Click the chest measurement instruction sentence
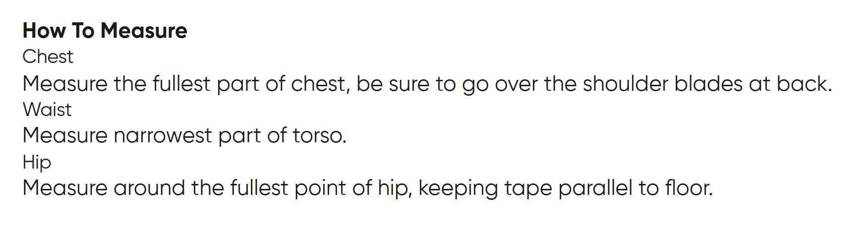The image size is (868, 234). (426, 84)
